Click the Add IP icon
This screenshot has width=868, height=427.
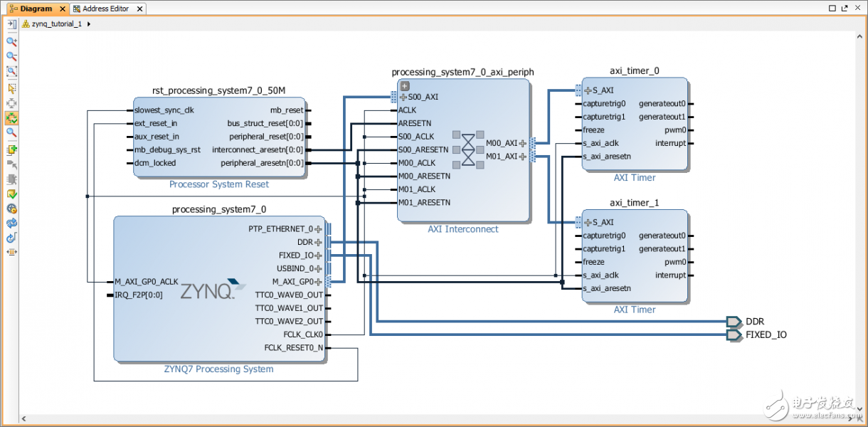pos(11,150)
